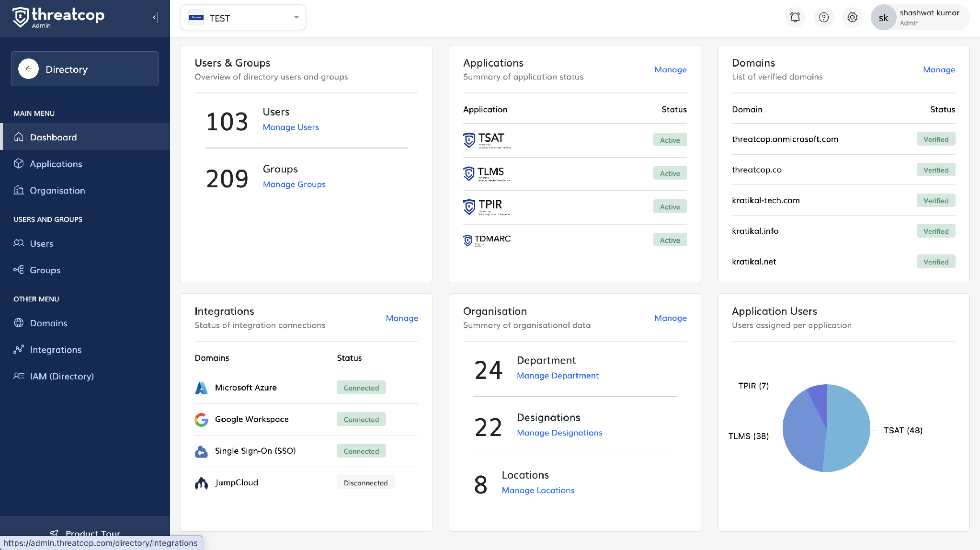Viewport: 980px width, 550px height.
Task: Click the Manage Department link
Action: tap(558, 376)
